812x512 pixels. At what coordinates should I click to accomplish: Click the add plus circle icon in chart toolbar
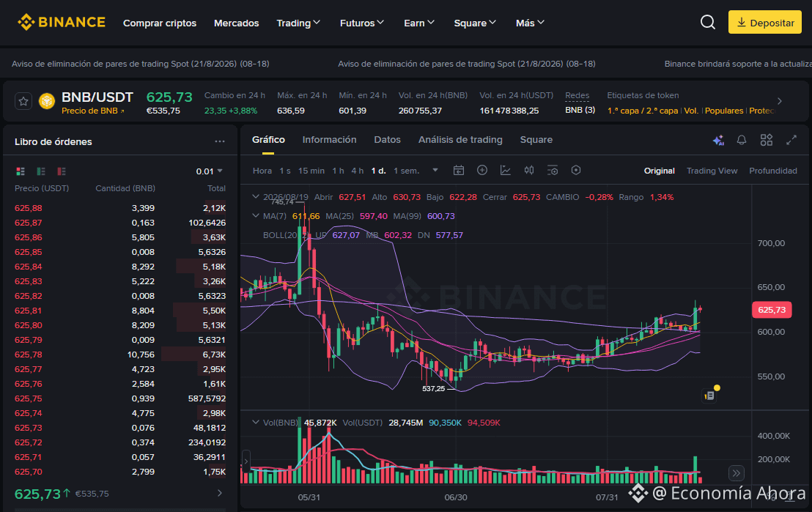pos(482,171)
